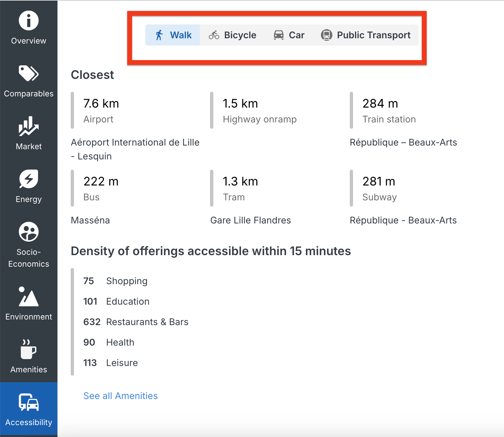Go to Comparables label in sidebar
504x437 pixels.
29,94
